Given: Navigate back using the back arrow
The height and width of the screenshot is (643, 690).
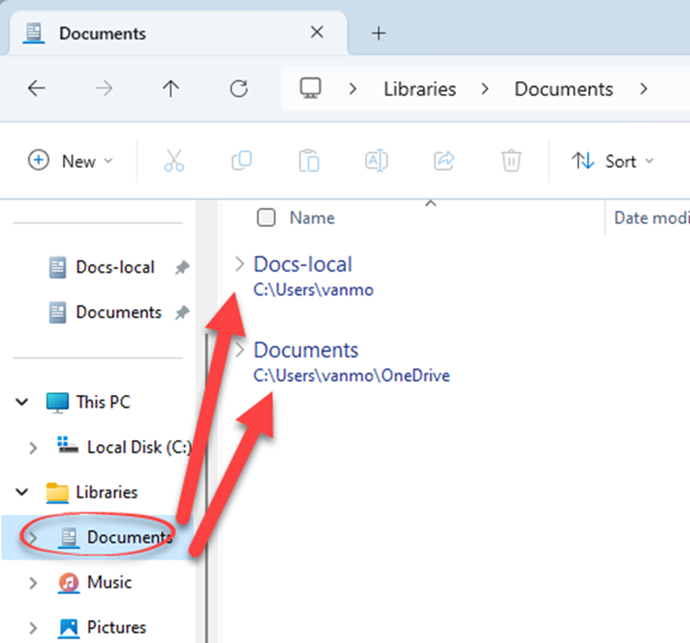Looking at the screenshot, I should [x=37, y=89].
